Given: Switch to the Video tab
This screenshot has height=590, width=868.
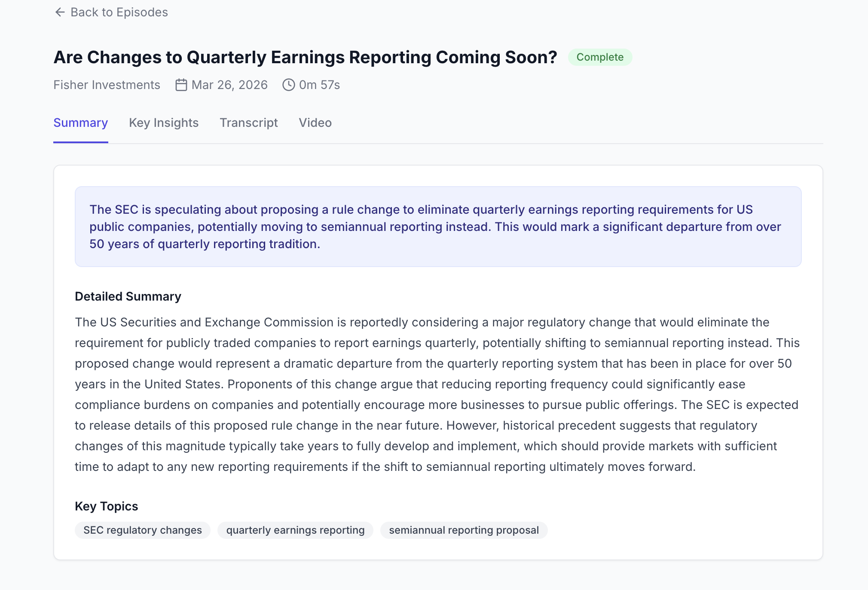Looking at the screenshot, I should [315, 123].
